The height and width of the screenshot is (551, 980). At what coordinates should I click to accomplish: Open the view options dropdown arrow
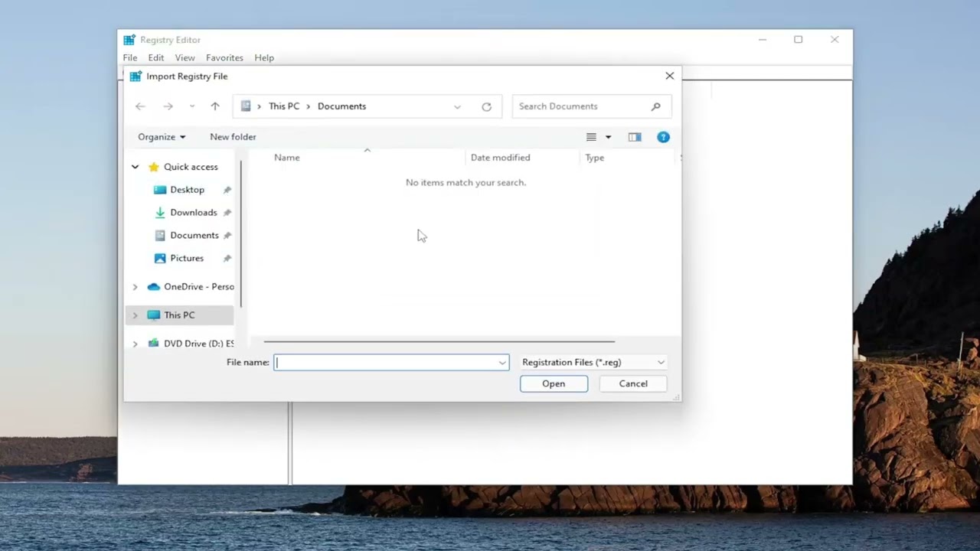(609, 137)
